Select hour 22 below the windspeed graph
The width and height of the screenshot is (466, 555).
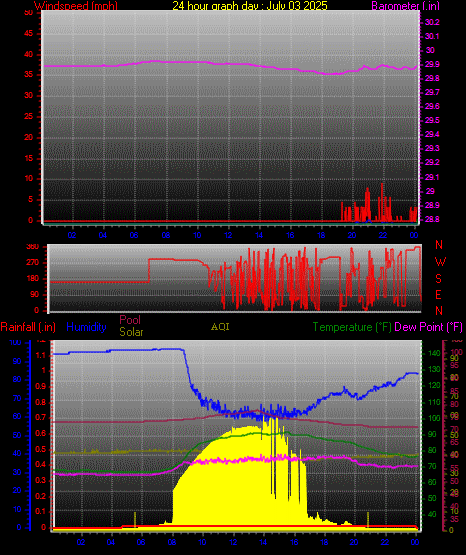383,235
